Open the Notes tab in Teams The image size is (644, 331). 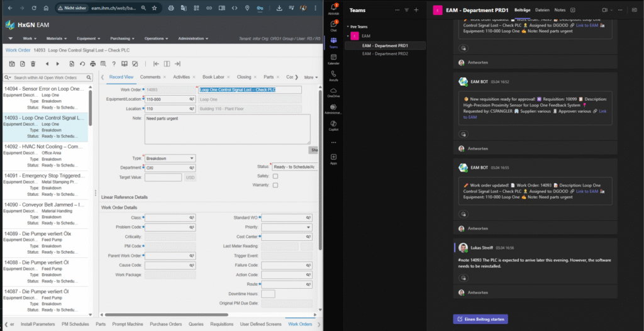point(560,10)
